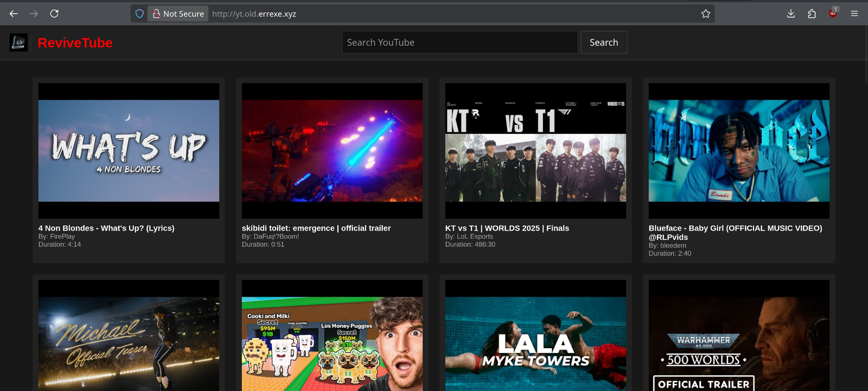This screenshot has width=868, height=391.
Task: Reload the page with refresh icon
Action: tap(54, 14)
